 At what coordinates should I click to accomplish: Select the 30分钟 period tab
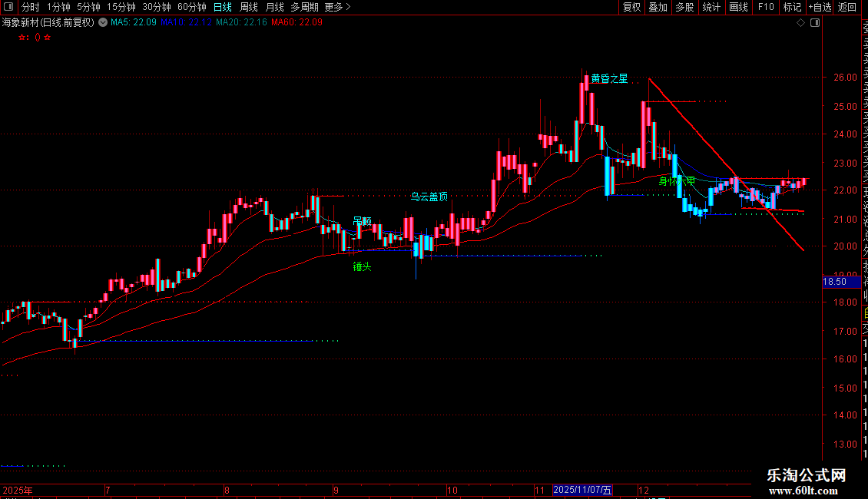coord(157,7)
